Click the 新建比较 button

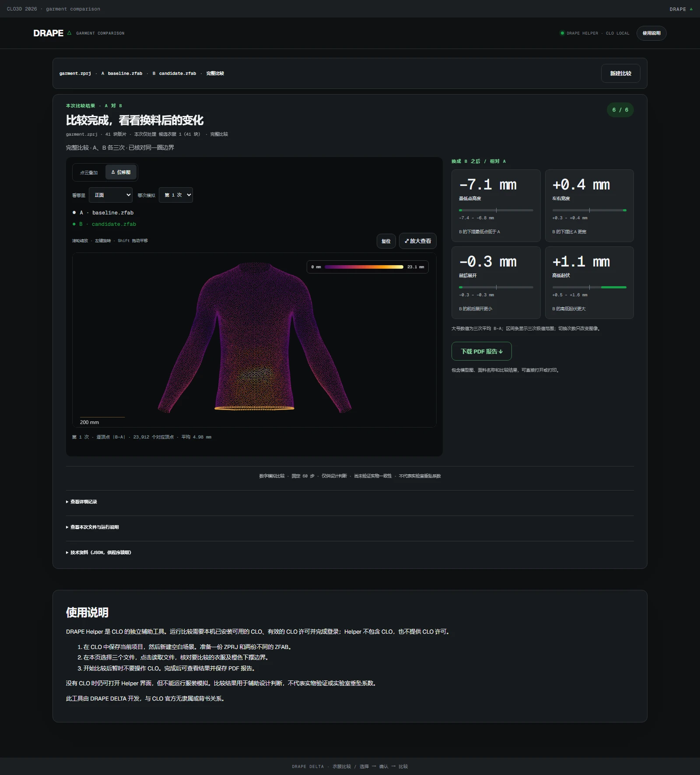[x=620, y=74]
